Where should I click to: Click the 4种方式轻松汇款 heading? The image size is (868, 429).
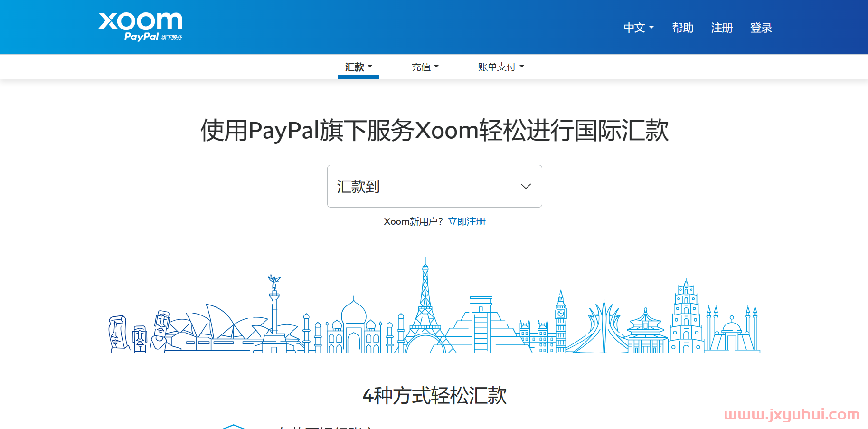click(x=434, y=395)
